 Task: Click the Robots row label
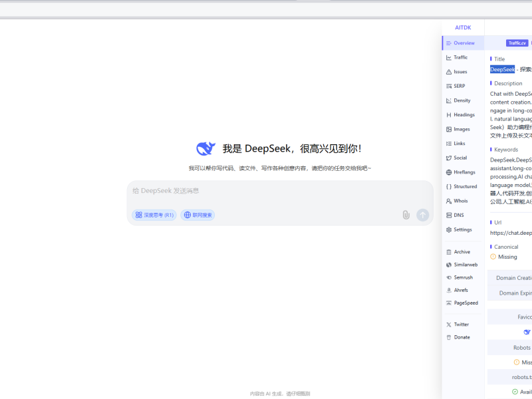click(522, 348)
